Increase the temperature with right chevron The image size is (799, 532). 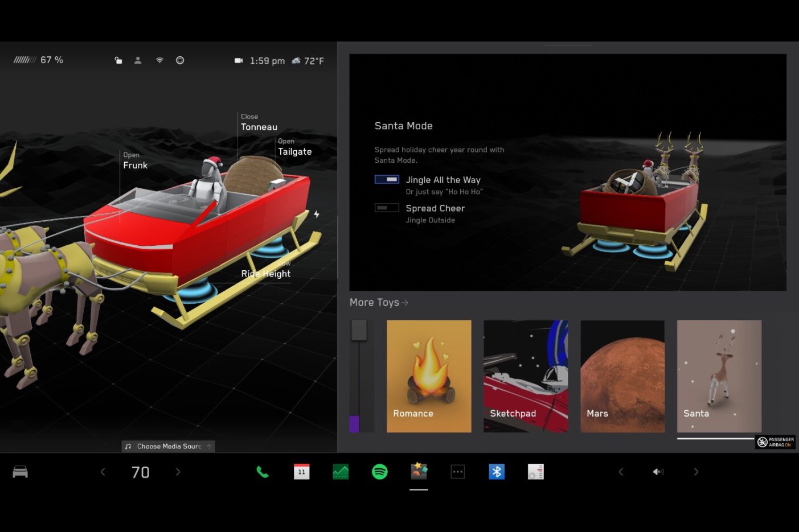click(178, 472)
